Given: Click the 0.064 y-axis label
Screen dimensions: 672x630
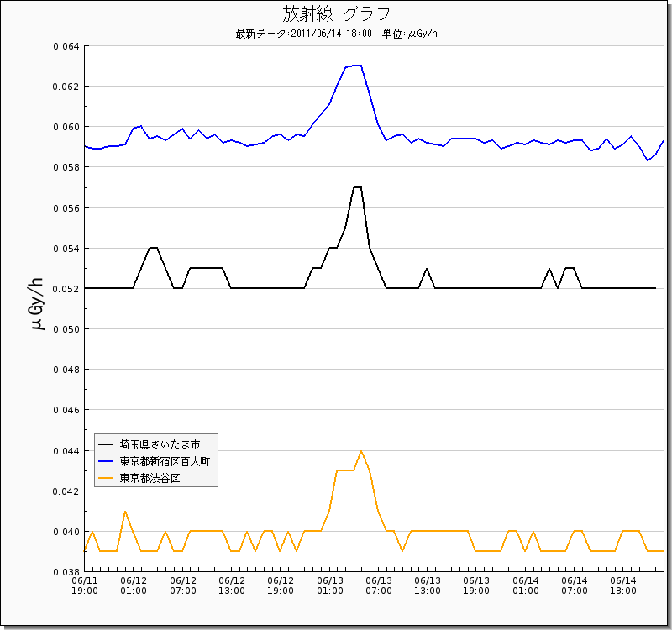Looking at the screenshot, I should pos(66,46).
